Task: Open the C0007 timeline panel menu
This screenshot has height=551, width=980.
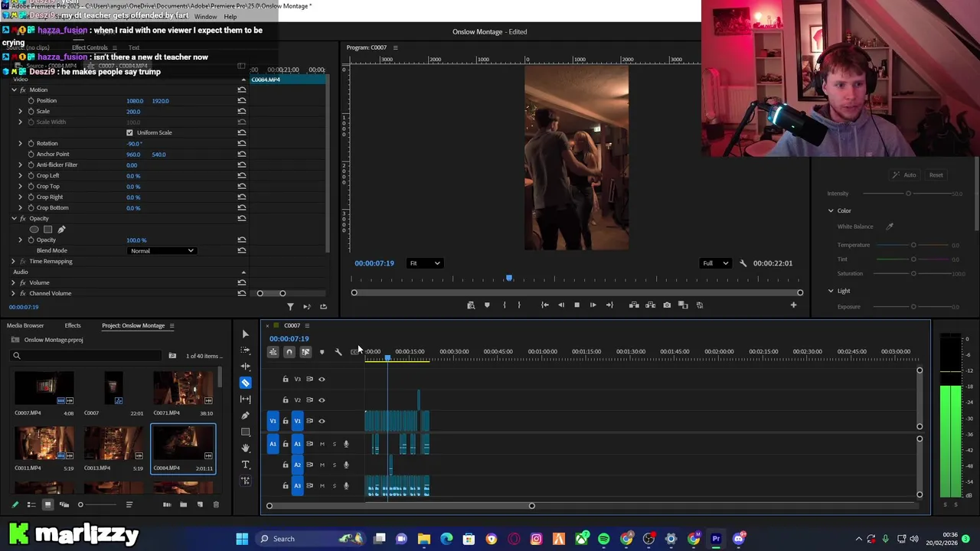Action: (x=307, y=325)
